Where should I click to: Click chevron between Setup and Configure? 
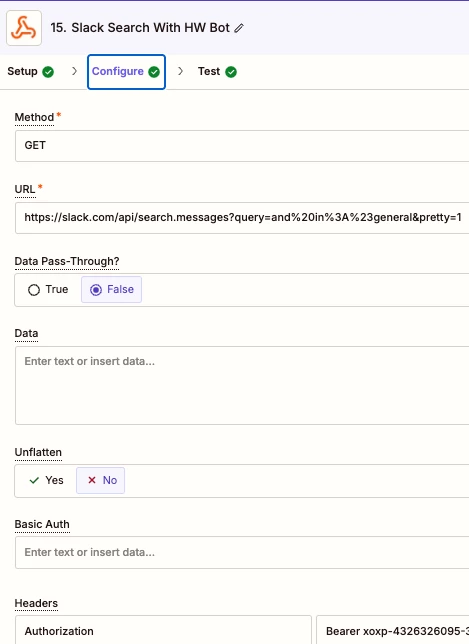click(x=74, y=71)
